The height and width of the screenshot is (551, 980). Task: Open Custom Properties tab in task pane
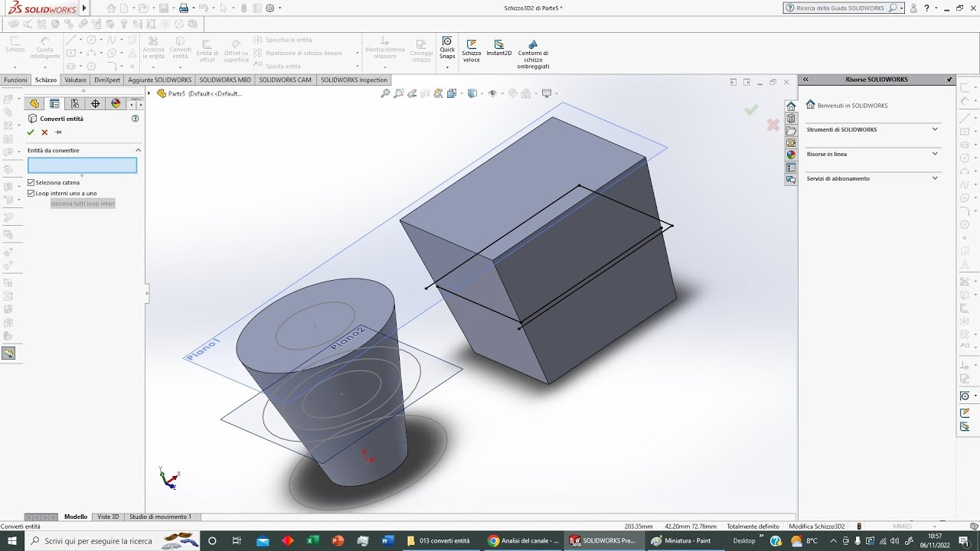tap(791, 167)
